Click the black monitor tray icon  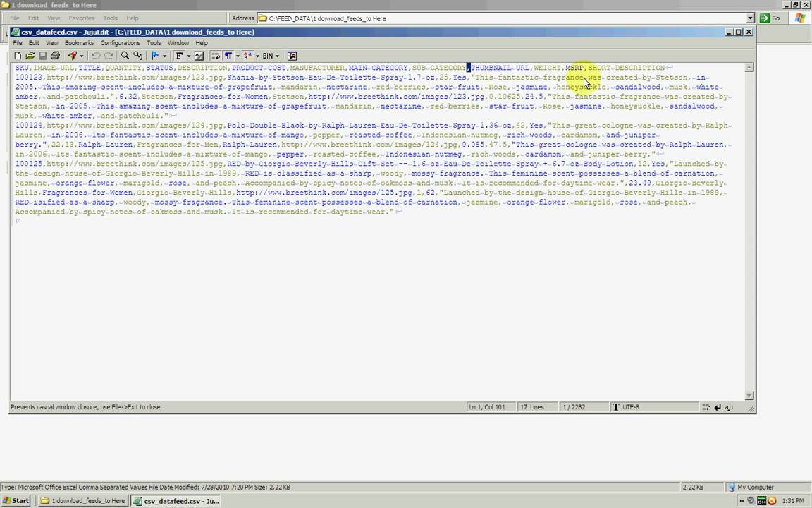coord(761,501)
